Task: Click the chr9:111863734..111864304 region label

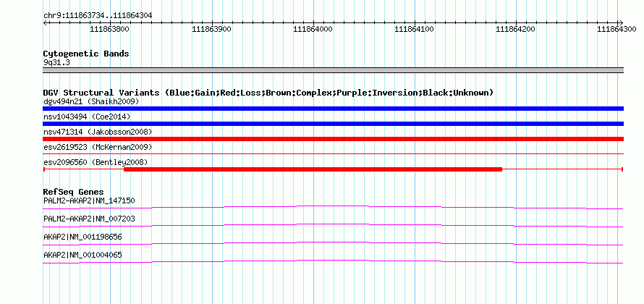Action: tap(98, 15)
